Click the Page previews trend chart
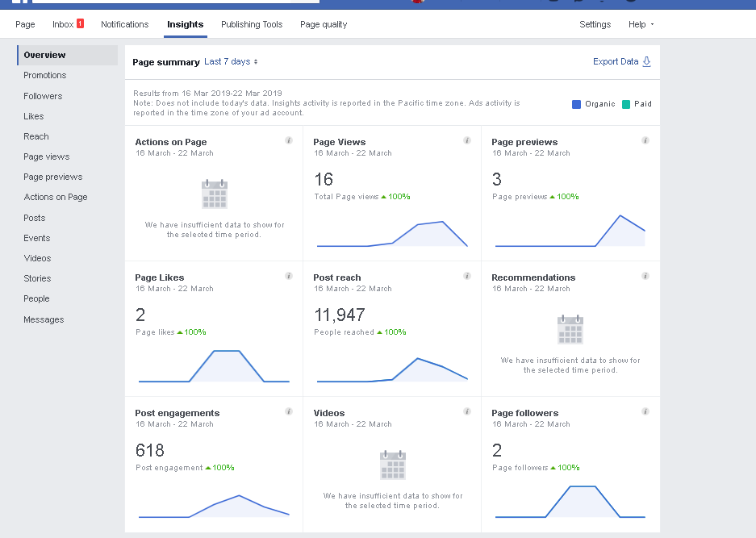756x538 pixels. (x=570, y=231)
